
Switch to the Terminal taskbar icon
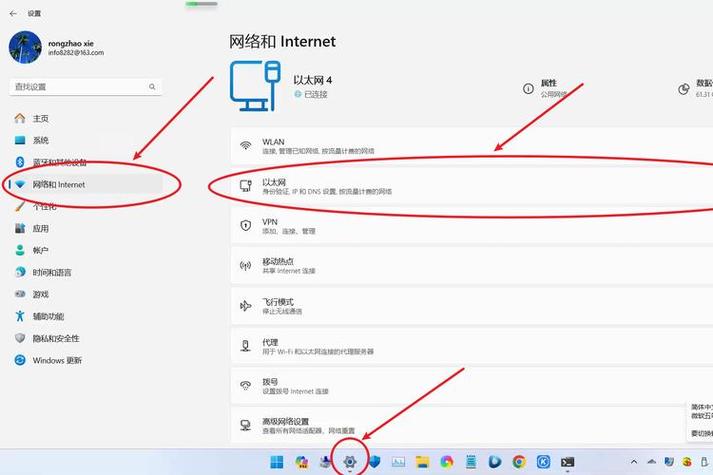567,462
